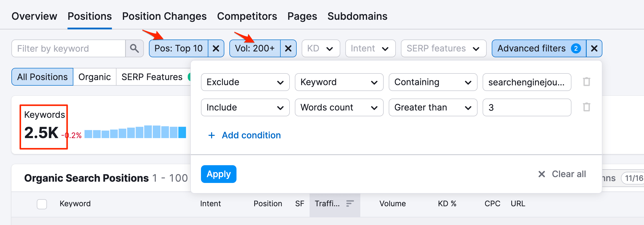Viewport: 644px width, 225px height.
Task: Remove the Vol: 200+ filter
Action: 288,48
